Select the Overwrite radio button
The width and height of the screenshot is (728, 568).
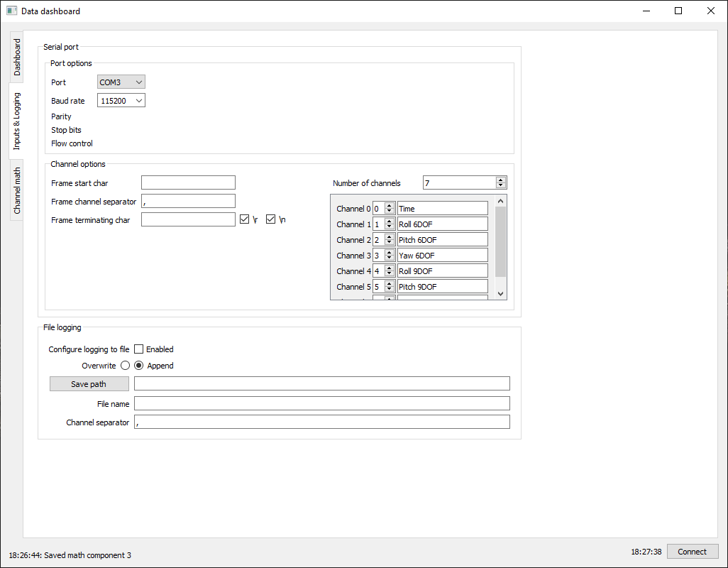(125, 366)
